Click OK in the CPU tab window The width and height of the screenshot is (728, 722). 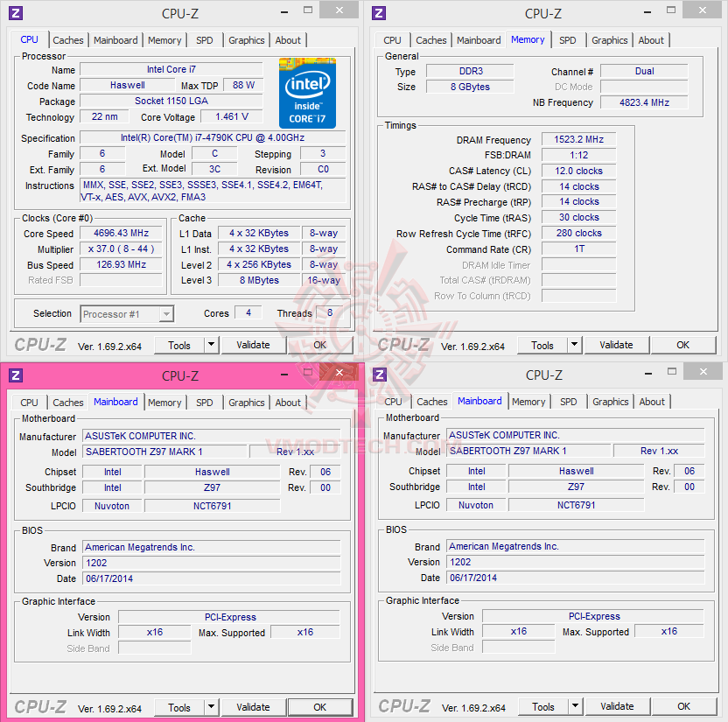coord(320,345)
